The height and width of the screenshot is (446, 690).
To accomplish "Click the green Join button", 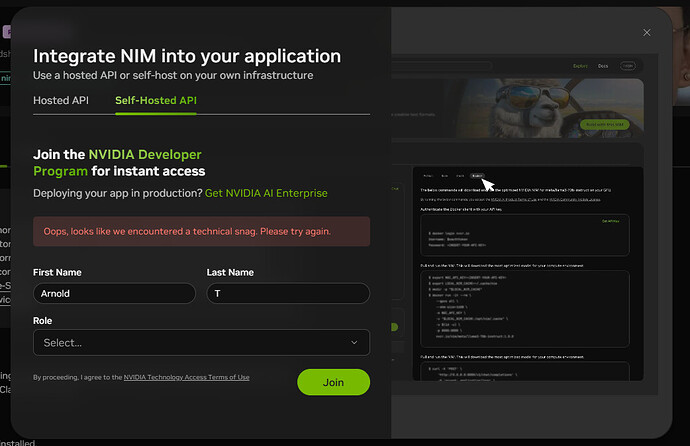I will point(334,382).
